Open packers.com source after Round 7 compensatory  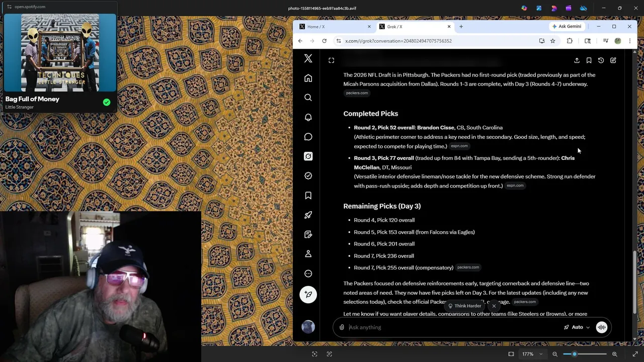click(x=468, y=267)
